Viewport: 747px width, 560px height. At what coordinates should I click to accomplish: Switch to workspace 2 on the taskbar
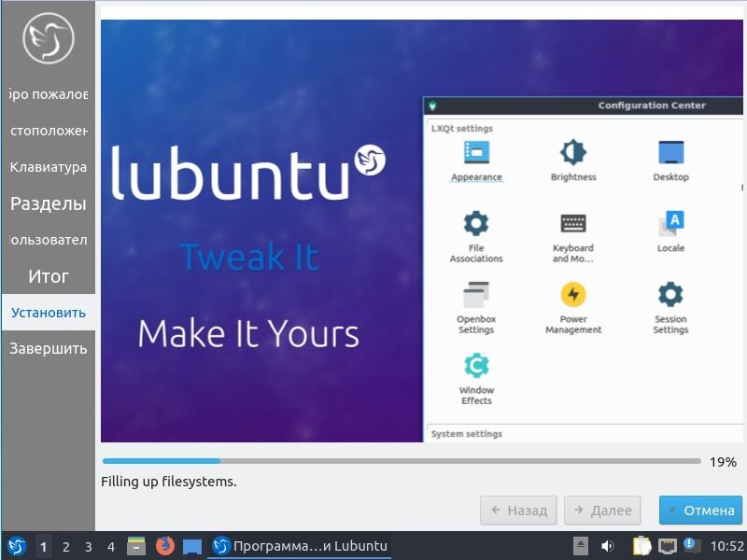64,546
